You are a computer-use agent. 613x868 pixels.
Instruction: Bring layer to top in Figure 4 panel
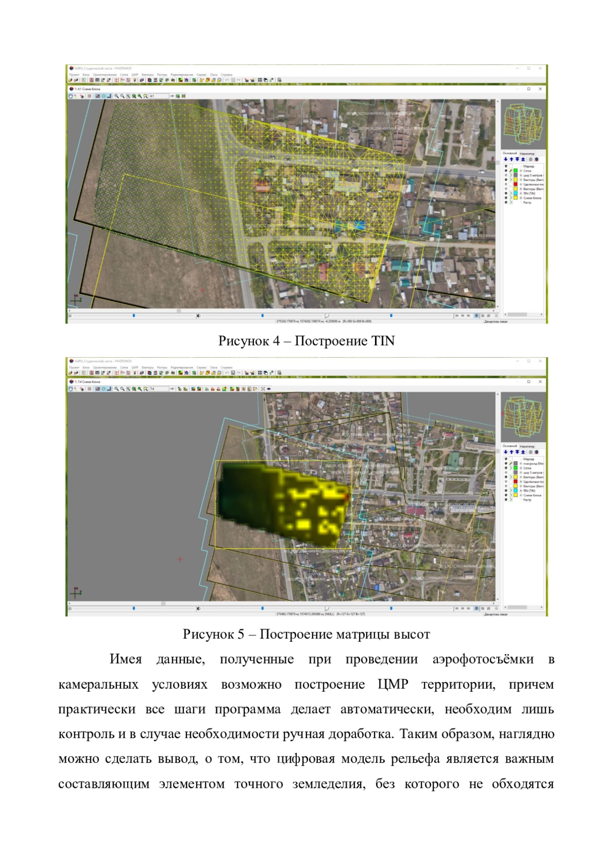point(523,159)
